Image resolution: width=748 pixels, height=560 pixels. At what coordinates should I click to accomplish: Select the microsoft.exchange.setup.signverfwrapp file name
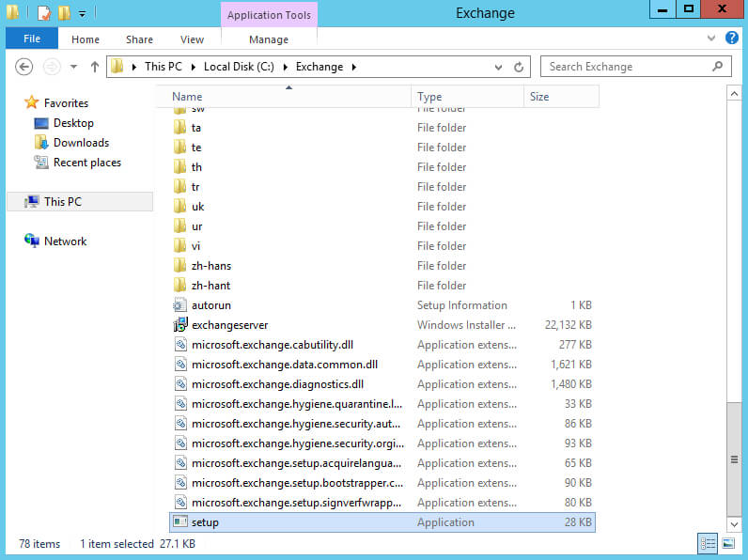pos(296,503)
